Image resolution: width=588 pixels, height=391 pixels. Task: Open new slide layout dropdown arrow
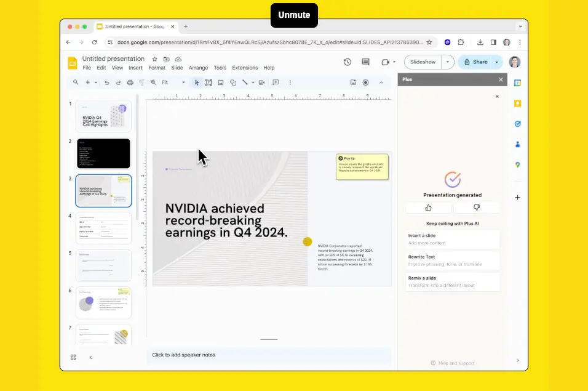pyautogui.click(x=96, y=83)
